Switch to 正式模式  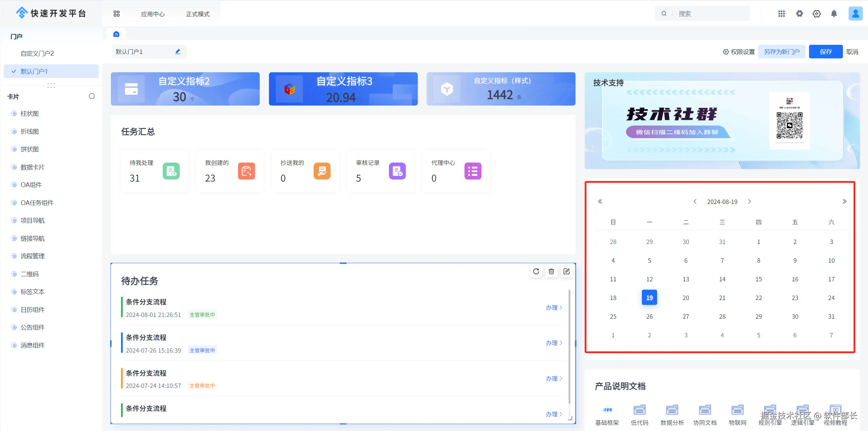(198, 14)
